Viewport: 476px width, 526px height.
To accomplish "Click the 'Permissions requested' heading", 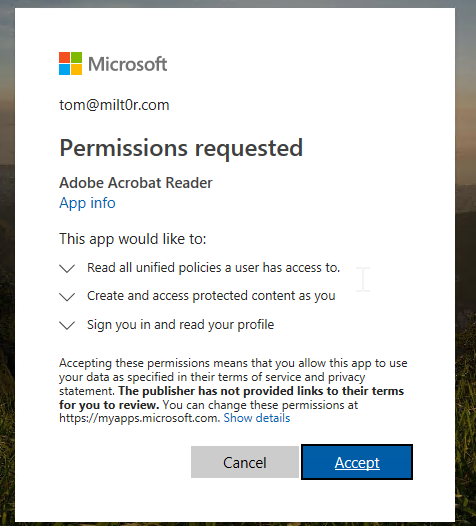I will 181,148.
